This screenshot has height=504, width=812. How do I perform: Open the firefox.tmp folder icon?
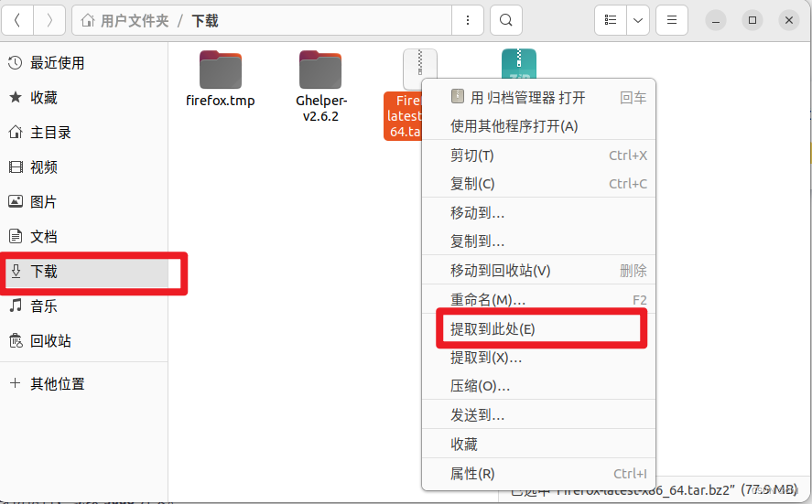point(221,70)
